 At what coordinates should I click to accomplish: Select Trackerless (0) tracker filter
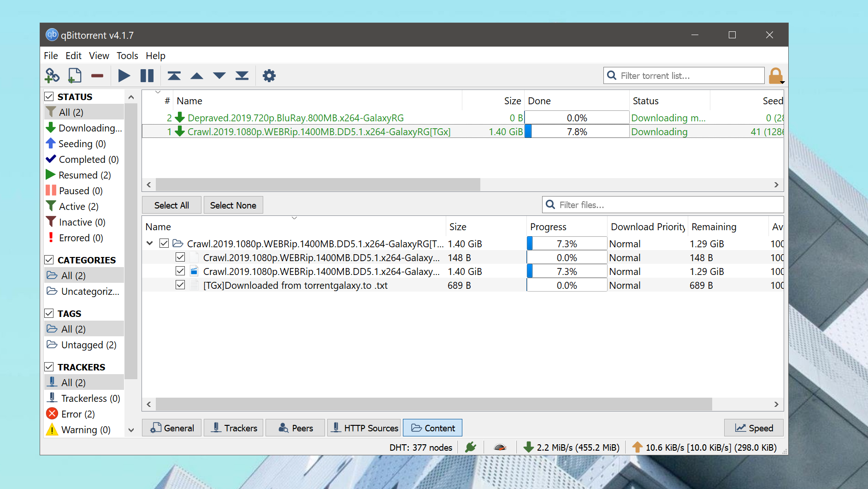(84, 398)
